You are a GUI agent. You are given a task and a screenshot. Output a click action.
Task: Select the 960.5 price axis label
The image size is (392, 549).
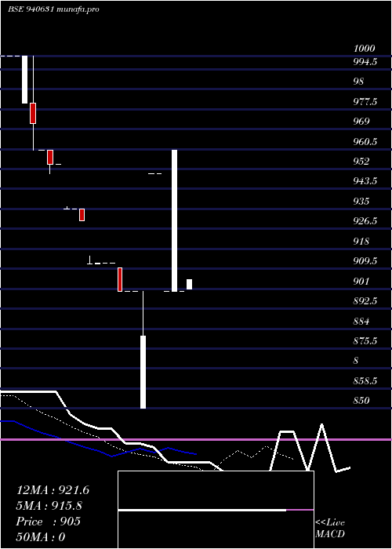click(365, 142)
